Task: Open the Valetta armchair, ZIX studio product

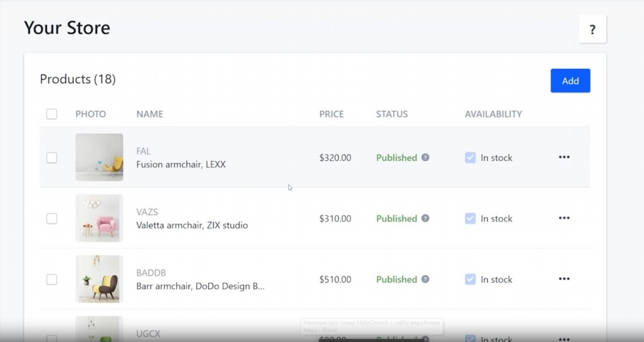Action: tap(192, 225)
